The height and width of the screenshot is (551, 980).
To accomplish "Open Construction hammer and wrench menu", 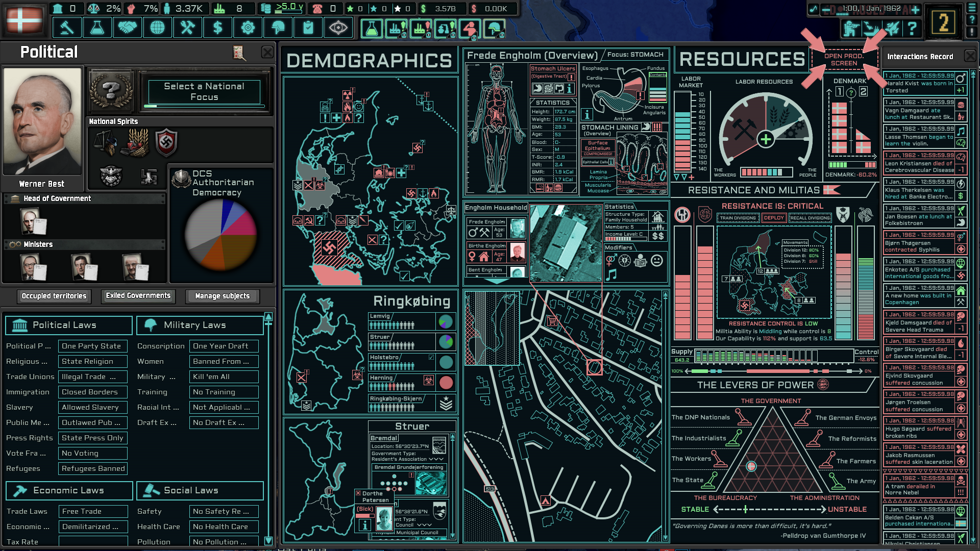I will tap(187, 28).
